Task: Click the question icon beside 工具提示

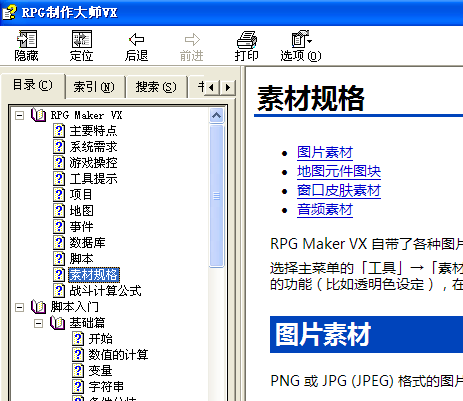Action: tap(59, 179)
